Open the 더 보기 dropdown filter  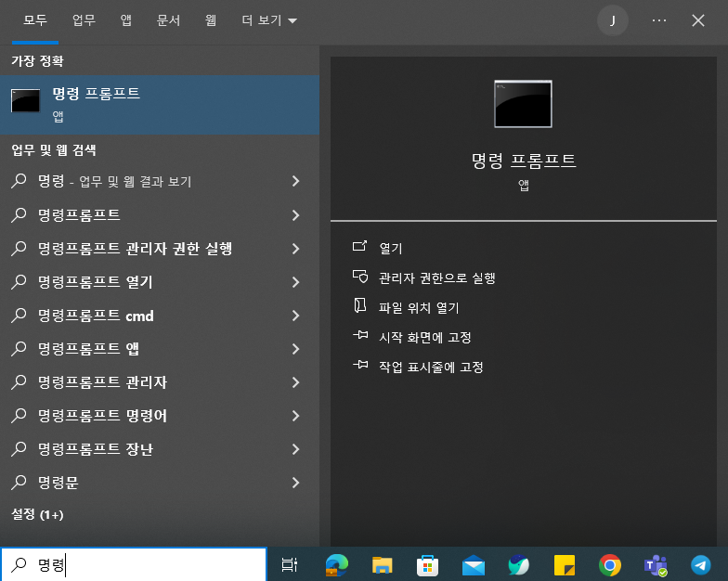[x=269, y=20]
